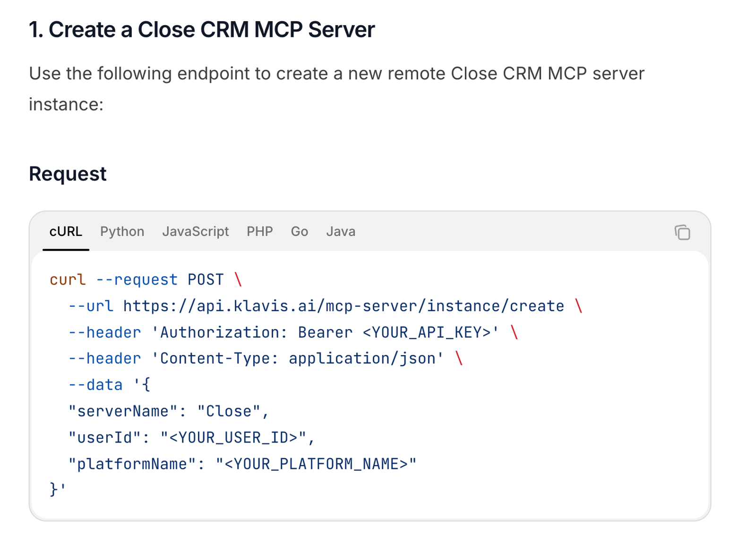Click the "serverName": "Close" line
The width and height of the screenshot is (756, 556).
click(168, 411)
